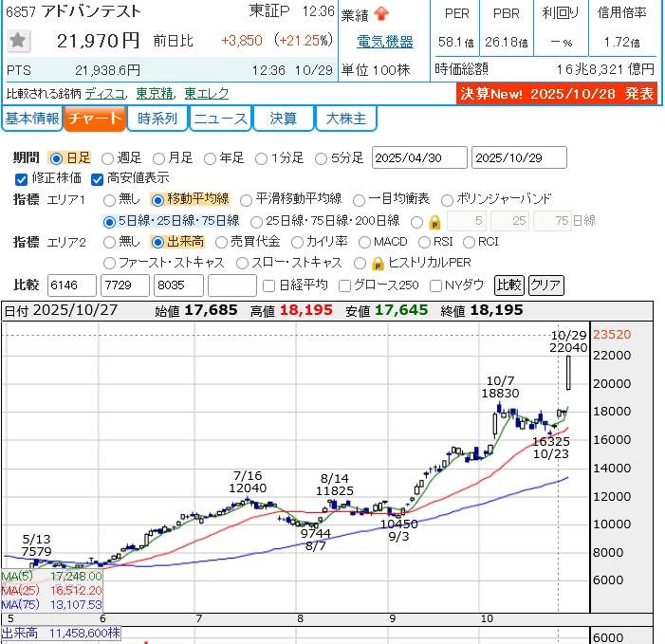
Task: Switch to the 決算 tab
Action: (283, 119)
